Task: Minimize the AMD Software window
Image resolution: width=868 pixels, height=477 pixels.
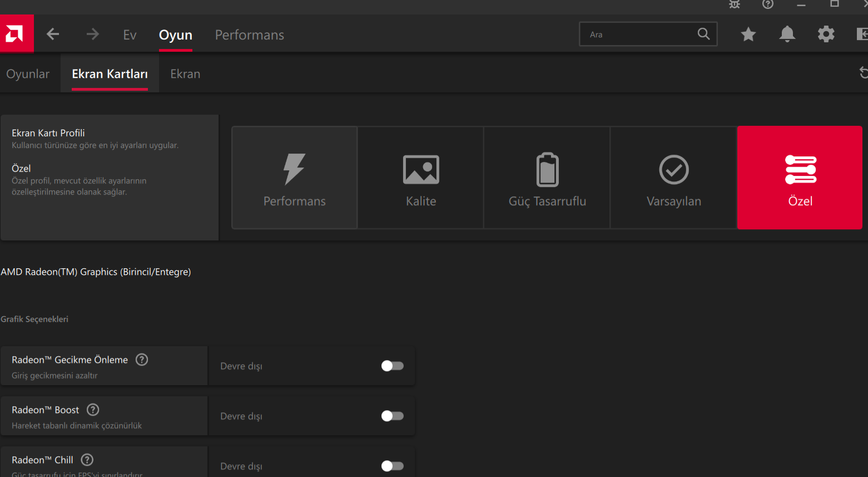Action: 801,4
